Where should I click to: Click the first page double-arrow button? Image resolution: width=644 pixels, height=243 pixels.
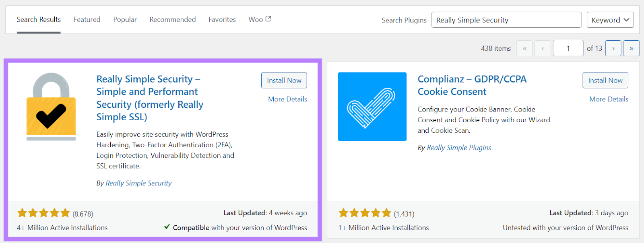pos(524,48)
